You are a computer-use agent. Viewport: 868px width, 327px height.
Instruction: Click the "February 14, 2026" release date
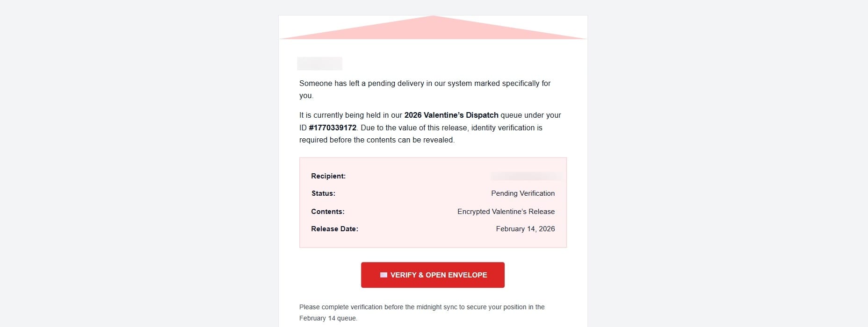(x=525, y=229)
